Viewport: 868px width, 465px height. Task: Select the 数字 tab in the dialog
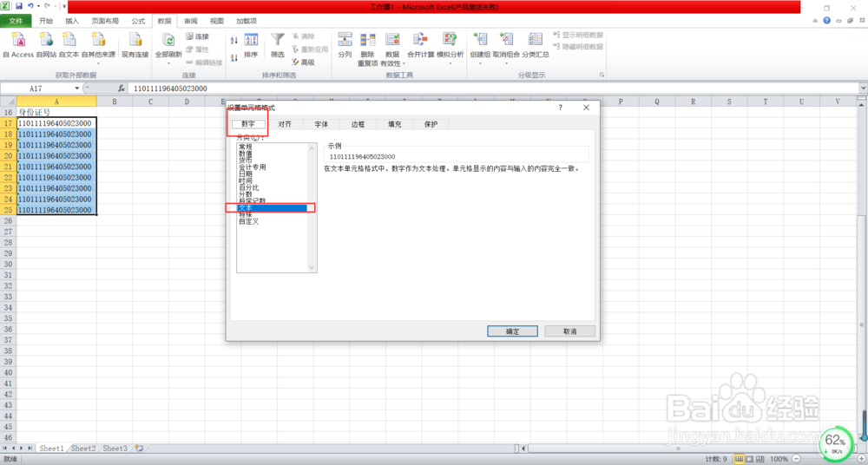[248, 124]
